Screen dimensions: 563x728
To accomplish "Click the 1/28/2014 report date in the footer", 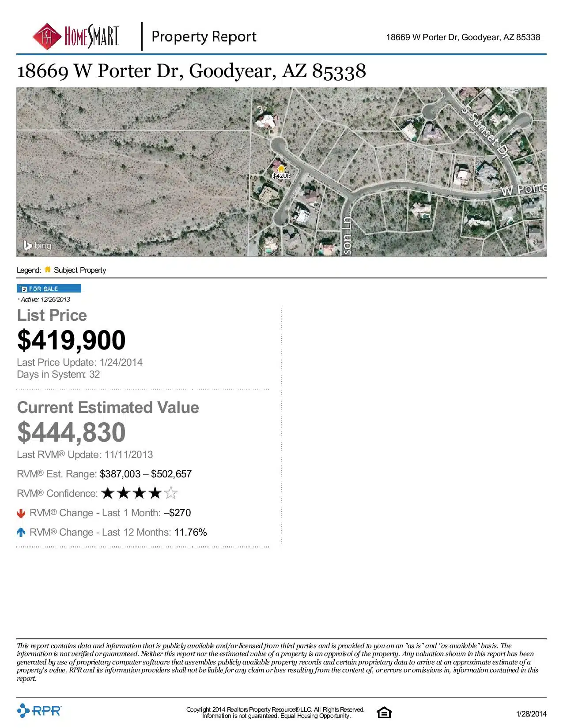I will point(531,714).
